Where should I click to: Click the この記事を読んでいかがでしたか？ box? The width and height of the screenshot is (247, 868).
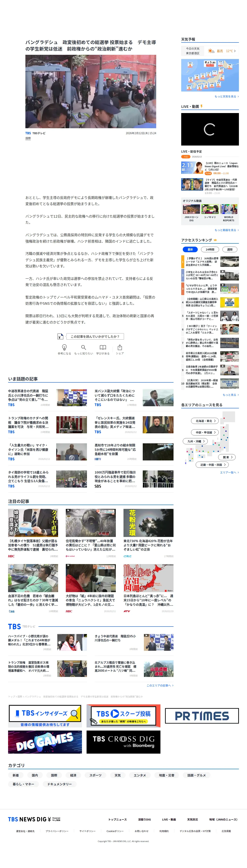pyautogui.click(x=95, y=336)
